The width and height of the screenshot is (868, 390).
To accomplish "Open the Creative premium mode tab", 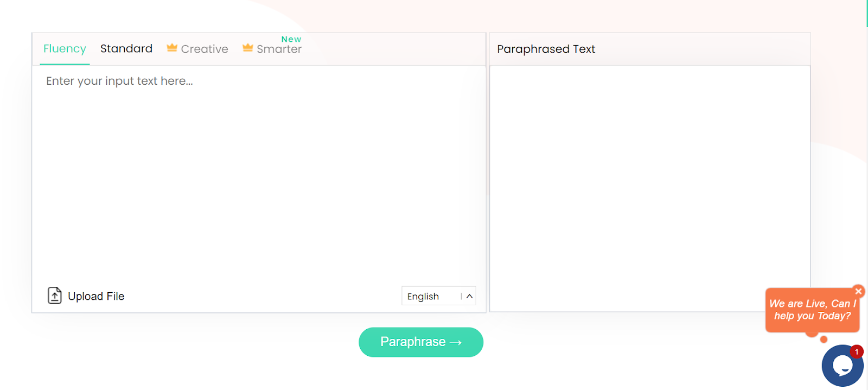I will (x=197, y=49).
